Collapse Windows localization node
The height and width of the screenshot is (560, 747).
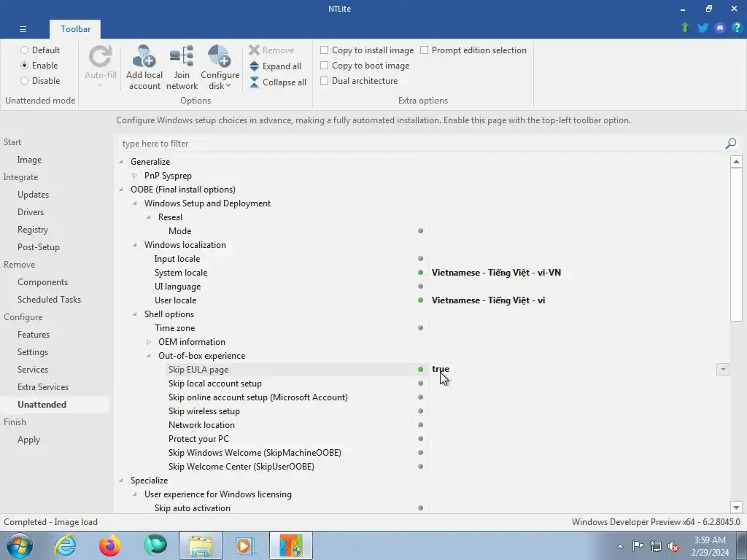tap(135, 245)
